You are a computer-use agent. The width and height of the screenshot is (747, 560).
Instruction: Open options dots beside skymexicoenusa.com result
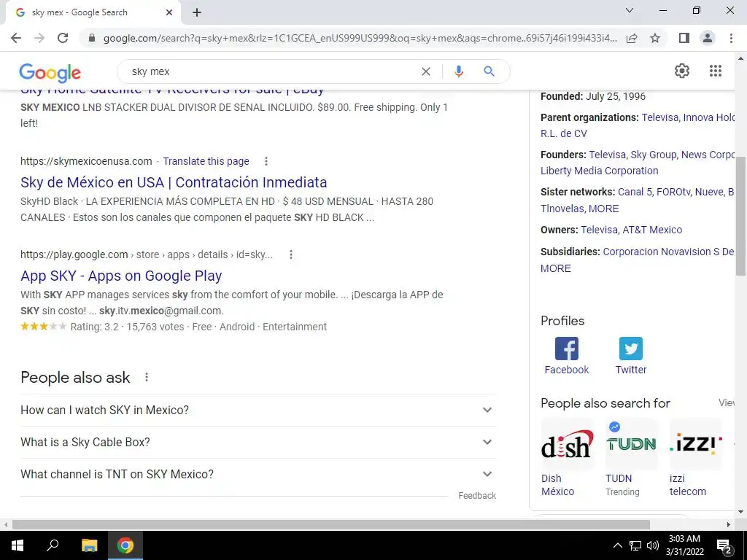tap(266, 161)
